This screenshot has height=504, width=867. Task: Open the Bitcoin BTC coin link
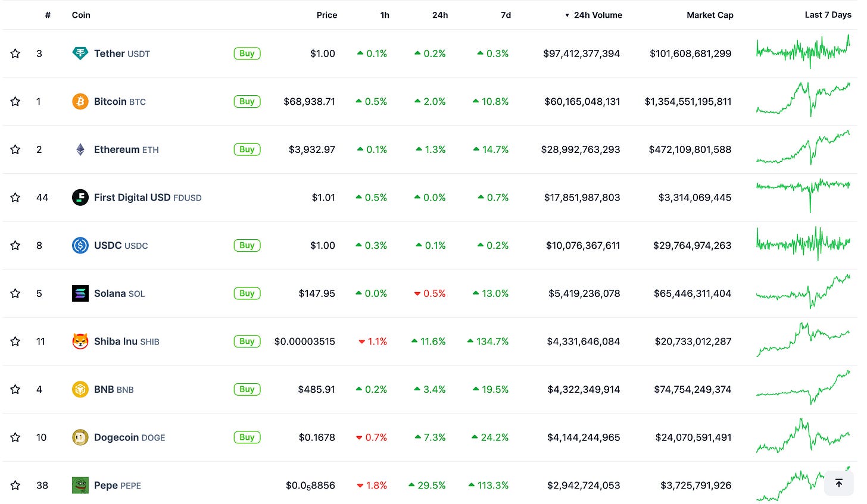pyautogui.click(x=120, y=102)
